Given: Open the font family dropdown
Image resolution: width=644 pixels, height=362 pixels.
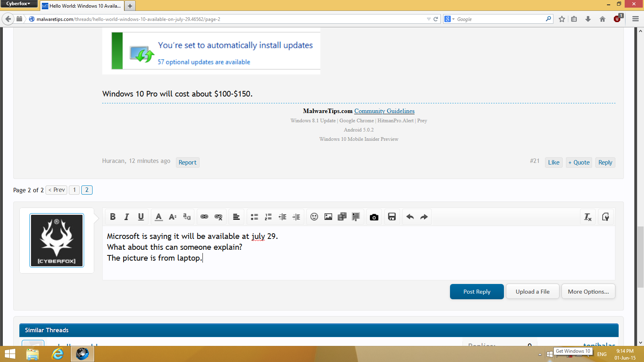Looking at the screenshot, I should (187, 217).
